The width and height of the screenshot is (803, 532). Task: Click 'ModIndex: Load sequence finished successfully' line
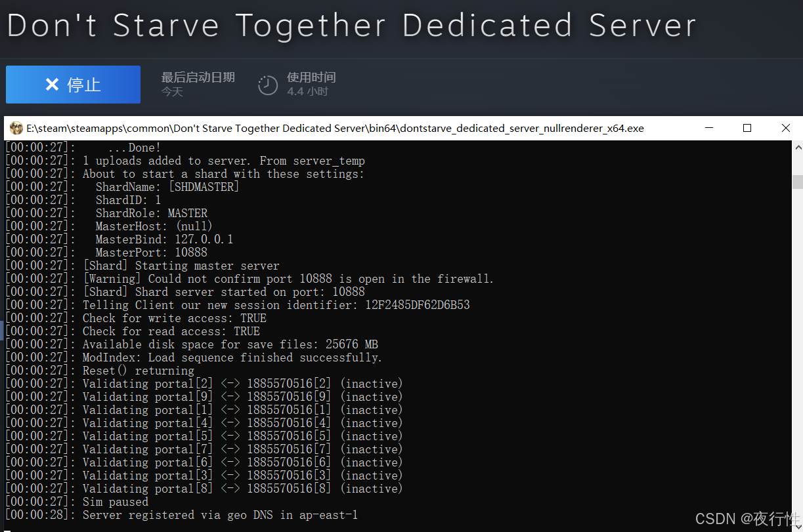click(x=193, y=358)
